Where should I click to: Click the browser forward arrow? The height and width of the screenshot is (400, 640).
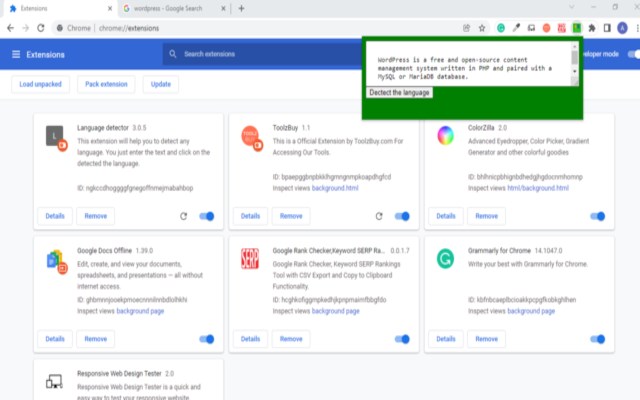[x=26, y=28]
